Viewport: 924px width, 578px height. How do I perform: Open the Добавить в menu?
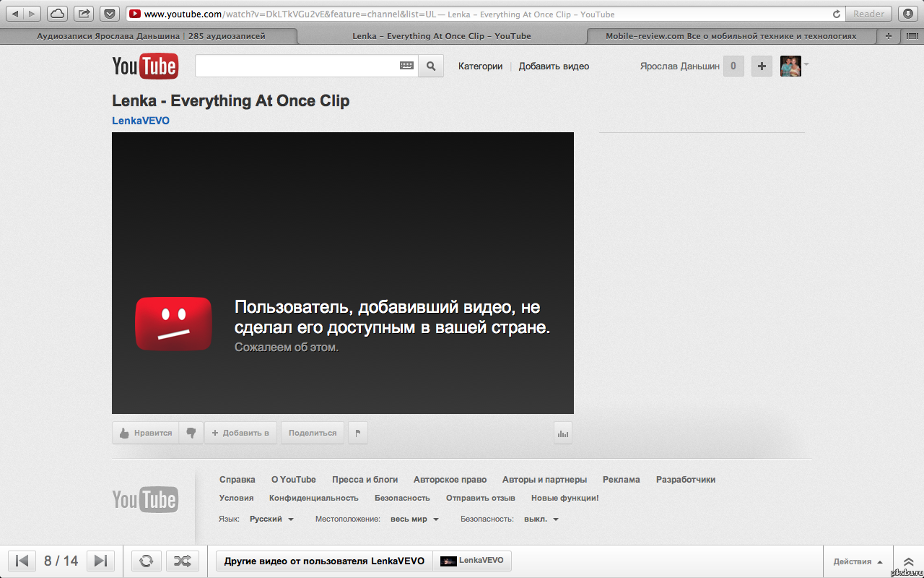pos(240,433)
